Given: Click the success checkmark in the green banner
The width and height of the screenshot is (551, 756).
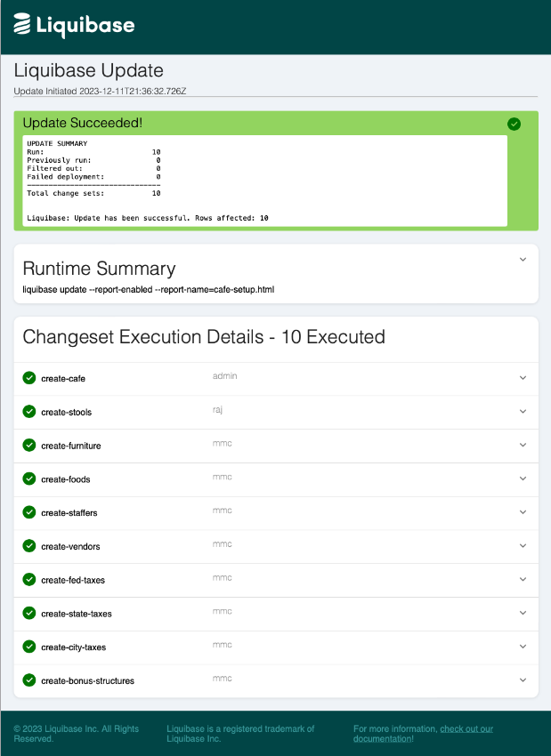Looking at the screenshot, I should point(514,124).
